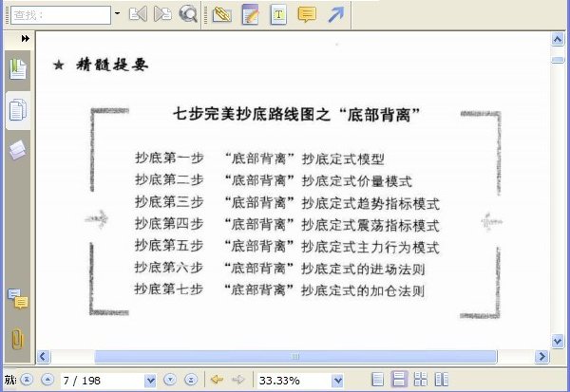Screen dimensions: 570x392
Task: Click the horizontal scrollbar thumb
Action: tap(295, 356)
